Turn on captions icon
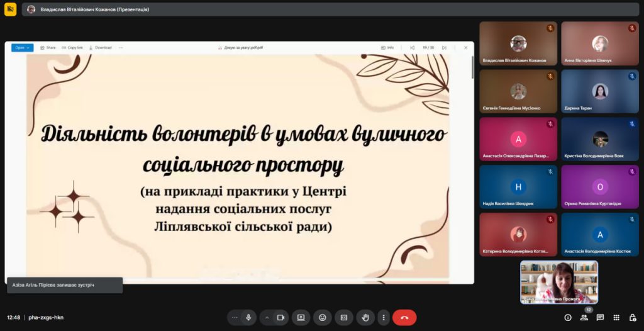Image resolution: width=644 pixels, height=331 pixels. point(343,318)
